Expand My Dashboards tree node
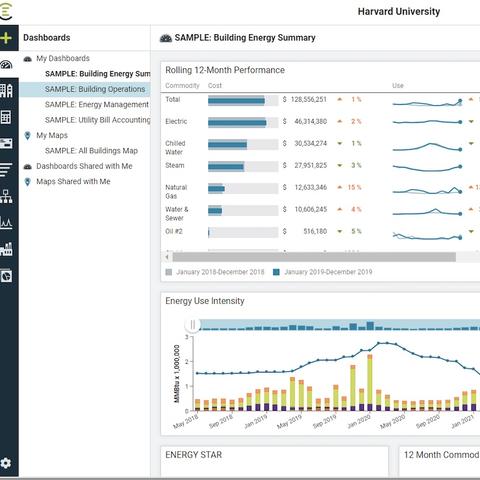This screenshot has width=480, height=480. click(x=63, y=58)
